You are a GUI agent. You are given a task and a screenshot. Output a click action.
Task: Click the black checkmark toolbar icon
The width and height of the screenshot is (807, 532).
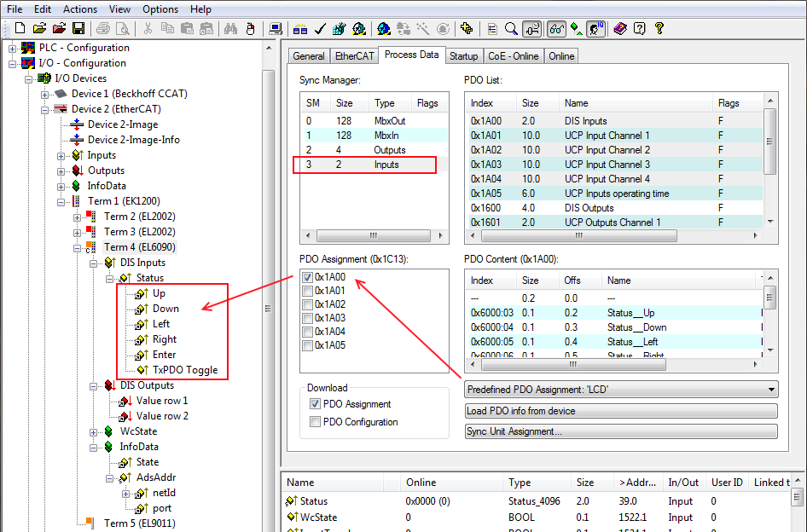tap(320, 28)
